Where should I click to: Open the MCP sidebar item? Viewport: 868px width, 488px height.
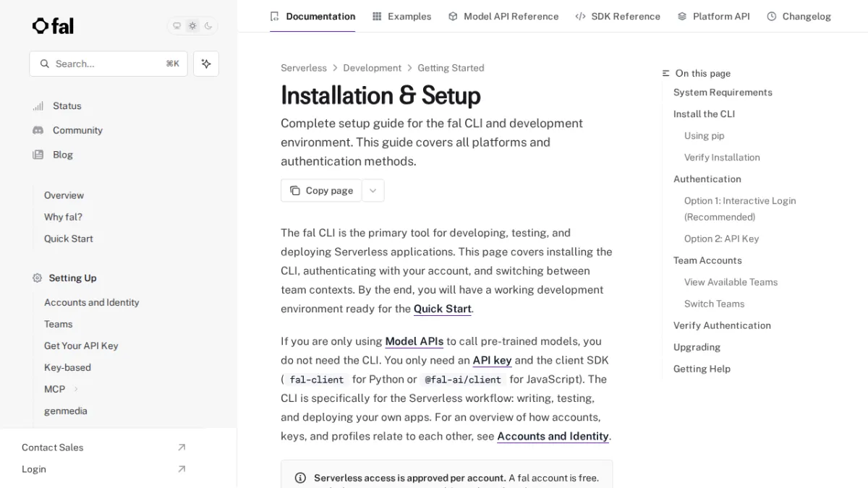click(54, 389)
